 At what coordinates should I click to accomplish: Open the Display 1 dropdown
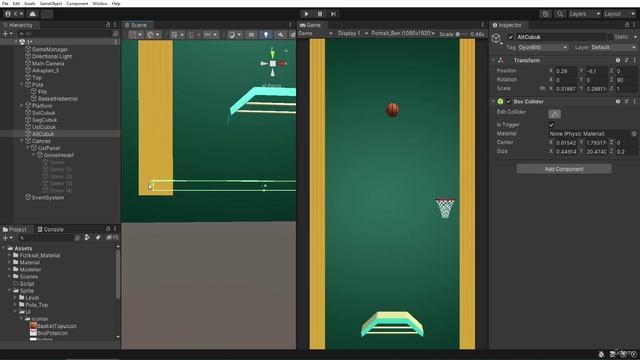pos(353,33)
